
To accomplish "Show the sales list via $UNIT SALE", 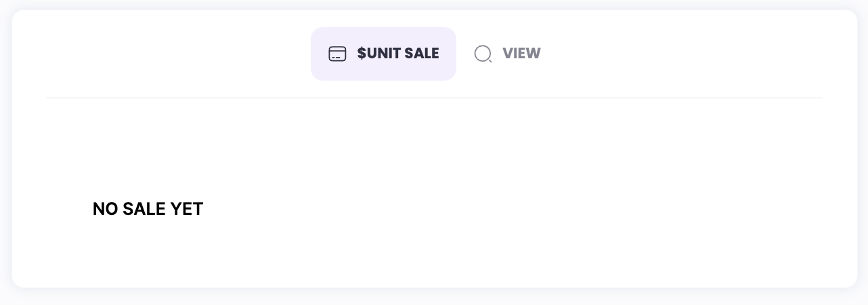I will click(x=383, y=54).
